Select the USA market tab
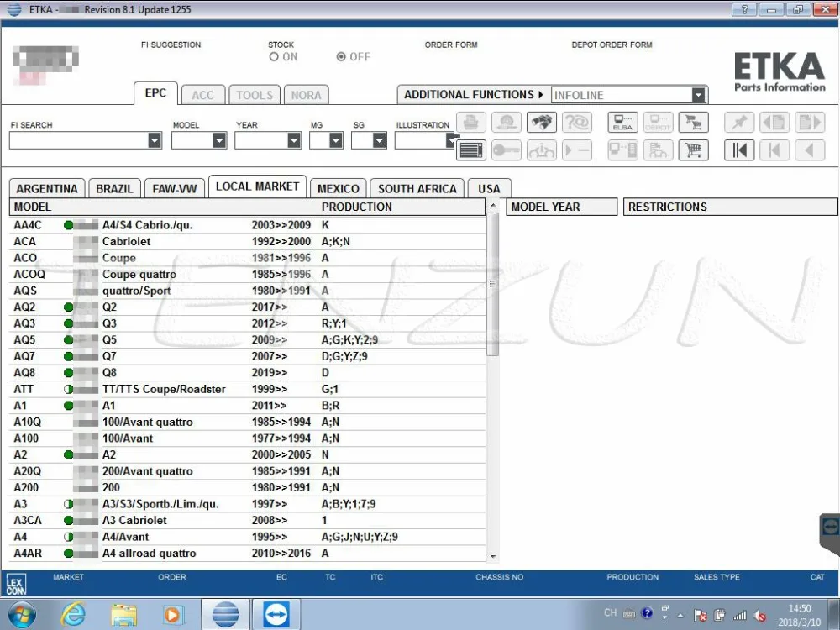840x630 pixels. point(489,188)
